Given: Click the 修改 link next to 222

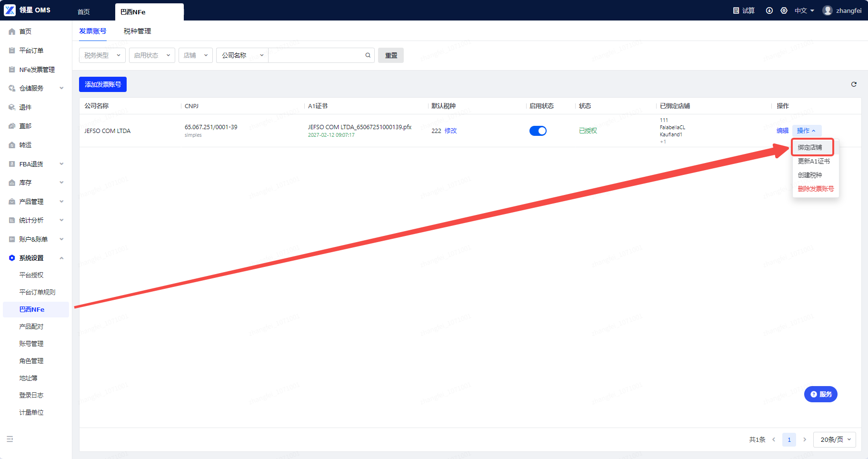Looking at the screenshot, I should click(x=450, y=131).
